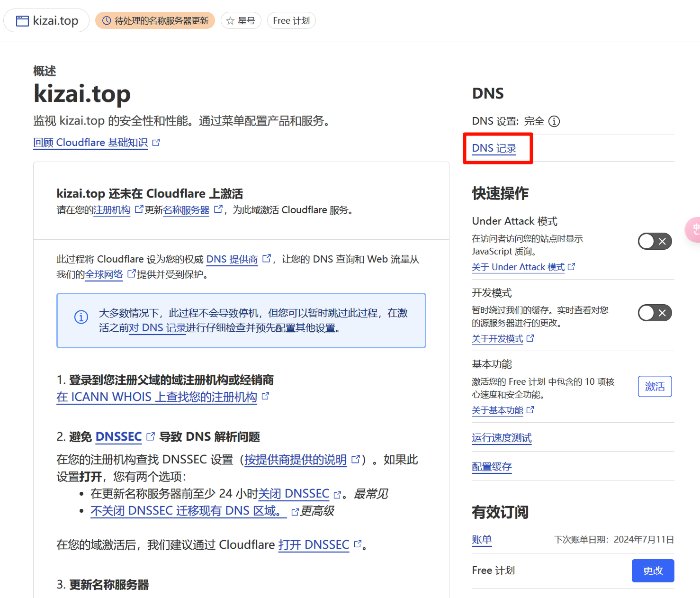Screen dimensions: 700x598
Task: Click the 激活 button for 基本功能
Action: tap(655, 387)
